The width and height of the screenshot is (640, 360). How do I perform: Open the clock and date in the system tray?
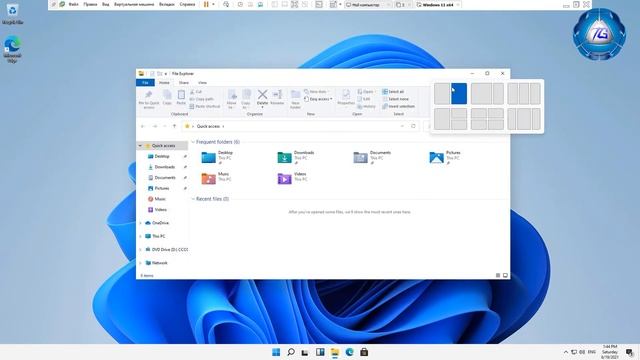pos(610,352)
